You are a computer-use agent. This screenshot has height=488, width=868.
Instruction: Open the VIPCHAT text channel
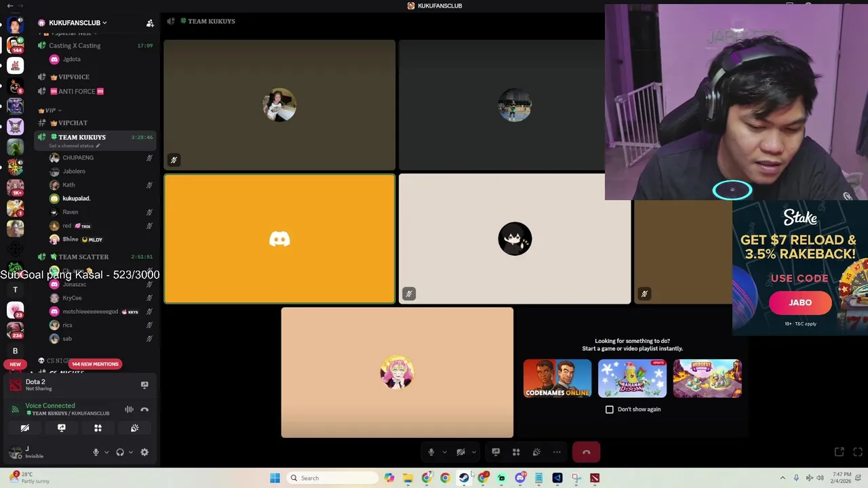[73, 123]
